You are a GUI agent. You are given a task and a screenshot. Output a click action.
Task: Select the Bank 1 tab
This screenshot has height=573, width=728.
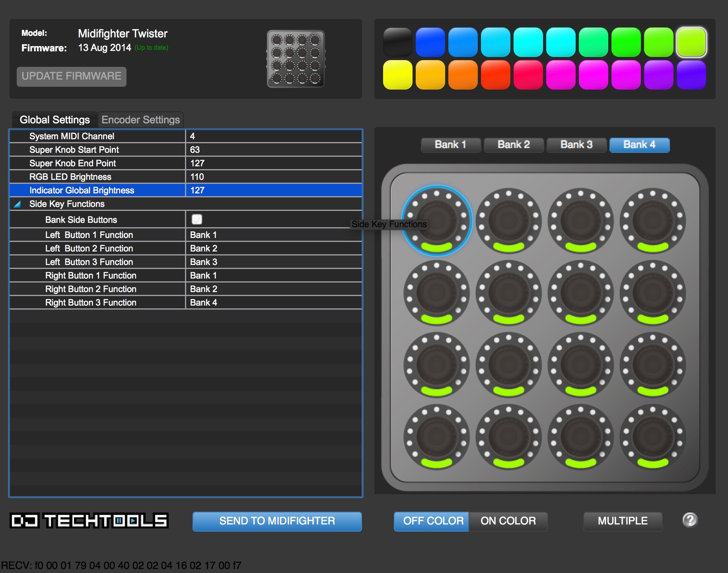[451, 145]
